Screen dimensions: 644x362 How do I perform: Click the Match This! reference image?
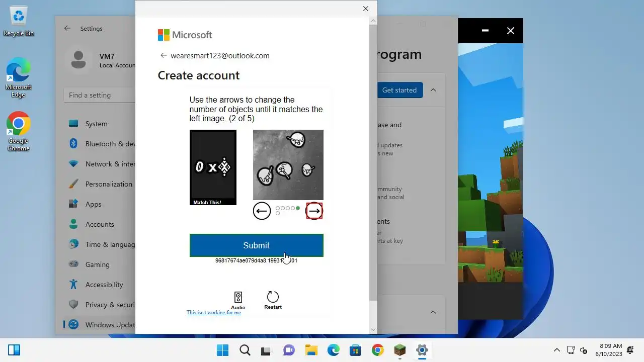click(x=213, y=167)
